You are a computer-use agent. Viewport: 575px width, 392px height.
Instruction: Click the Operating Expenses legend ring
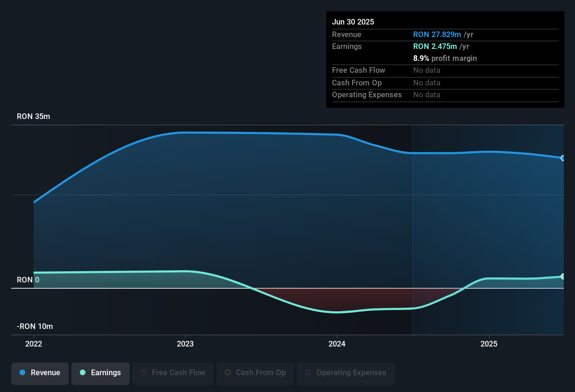click(308, 372)
